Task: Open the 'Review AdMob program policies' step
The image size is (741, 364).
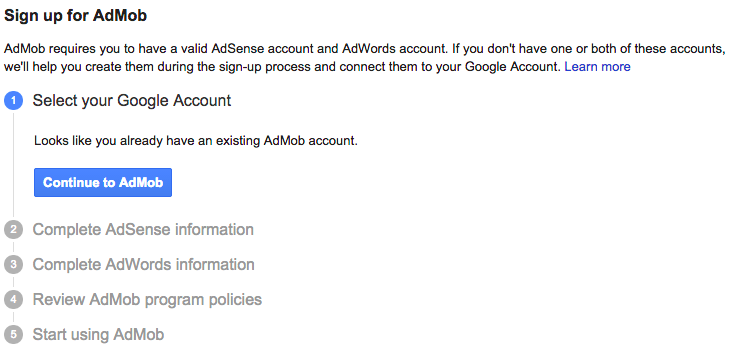Action: click(x=147, y=300)
